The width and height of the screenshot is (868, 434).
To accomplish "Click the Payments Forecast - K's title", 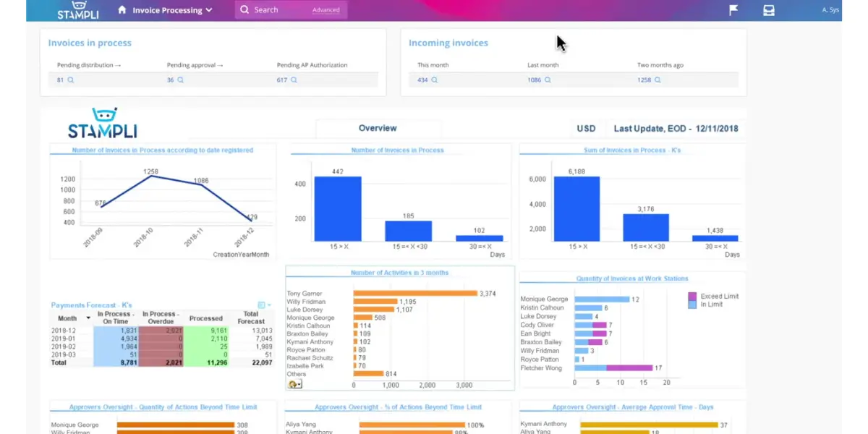I will [91, 305].
